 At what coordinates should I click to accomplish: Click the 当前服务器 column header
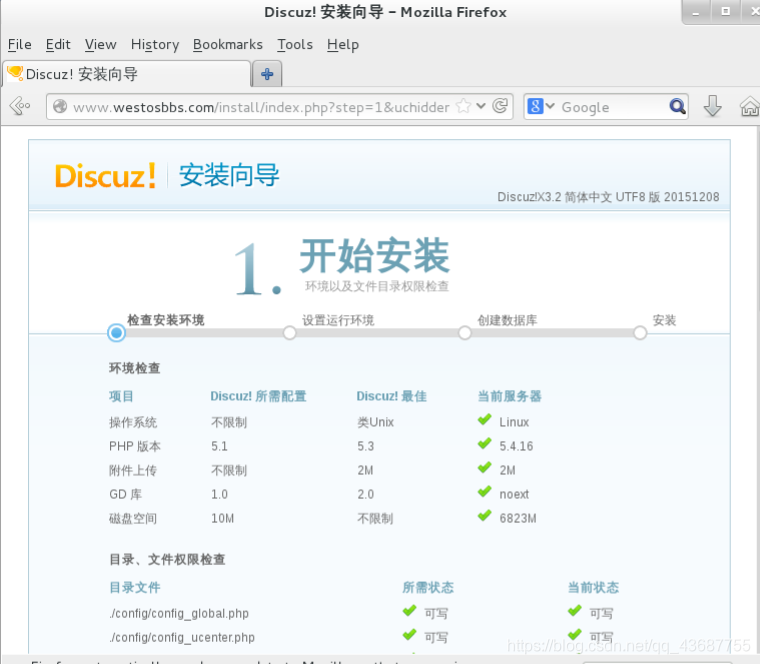509,396
